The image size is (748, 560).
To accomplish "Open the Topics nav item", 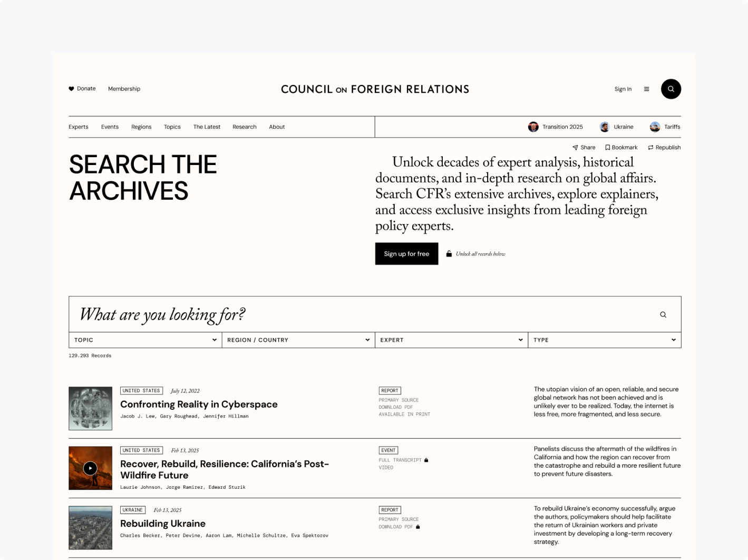I will 172,127.
